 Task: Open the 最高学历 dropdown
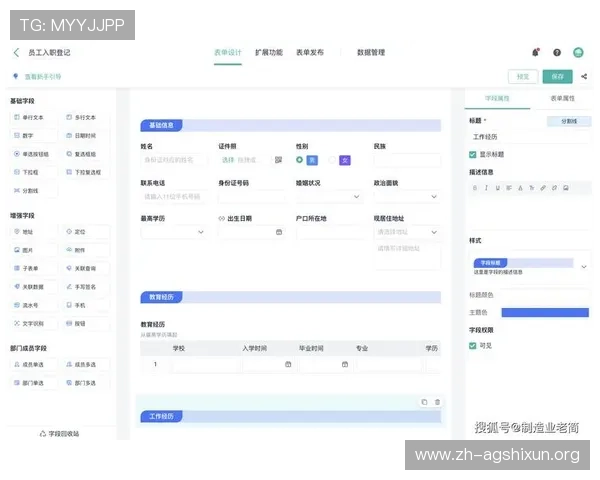(174, 232)
